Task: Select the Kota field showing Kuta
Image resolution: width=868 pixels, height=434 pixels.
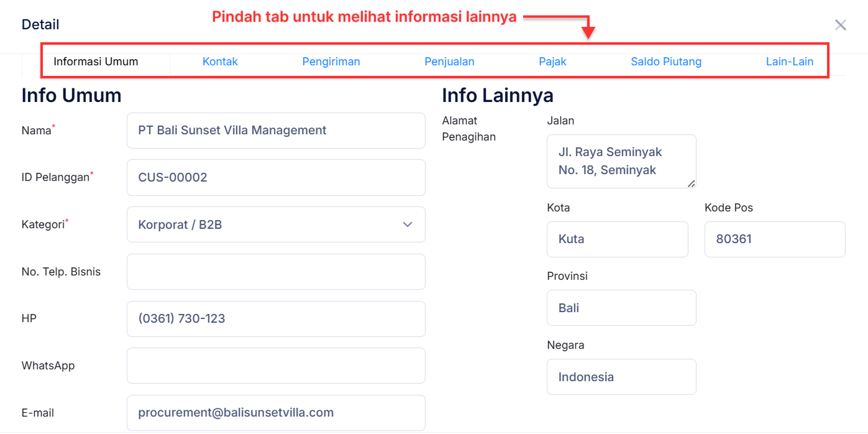Action: point(617,239)
